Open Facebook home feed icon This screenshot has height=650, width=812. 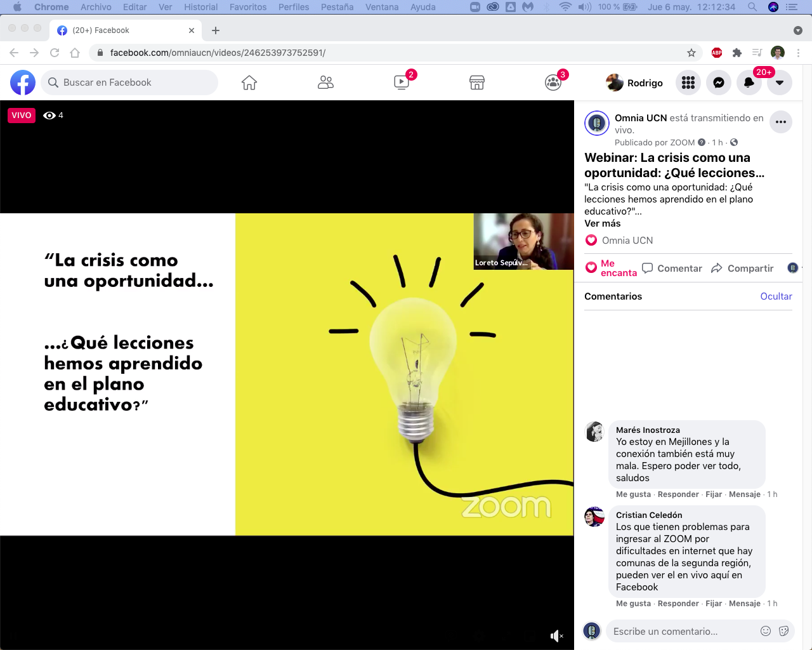pyautogui.click(x=249, y=83)
